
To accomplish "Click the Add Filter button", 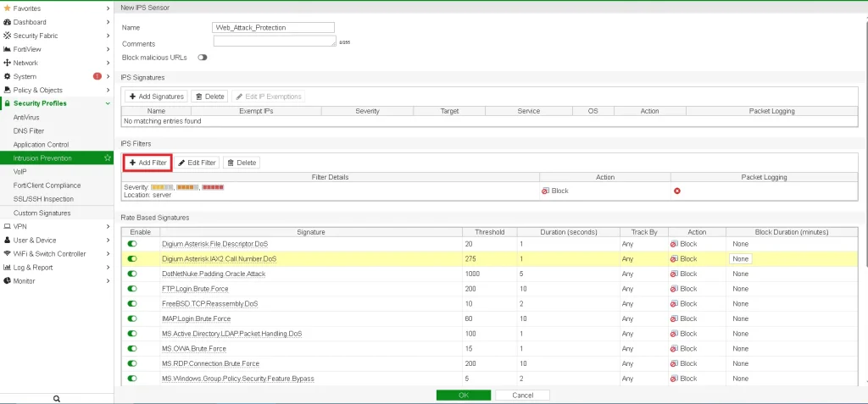I will tap(147, 163).
